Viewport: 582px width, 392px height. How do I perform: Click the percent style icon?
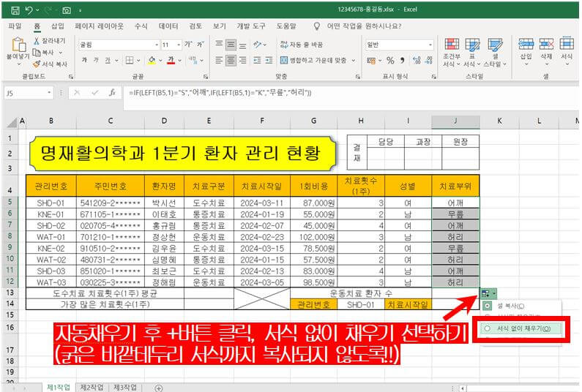point(390,60)
